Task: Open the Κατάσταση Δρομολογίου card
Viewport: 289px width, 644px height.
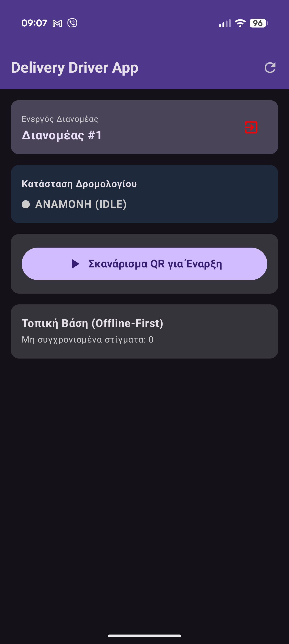Action: pyautogui.click(x=144, y=194)
